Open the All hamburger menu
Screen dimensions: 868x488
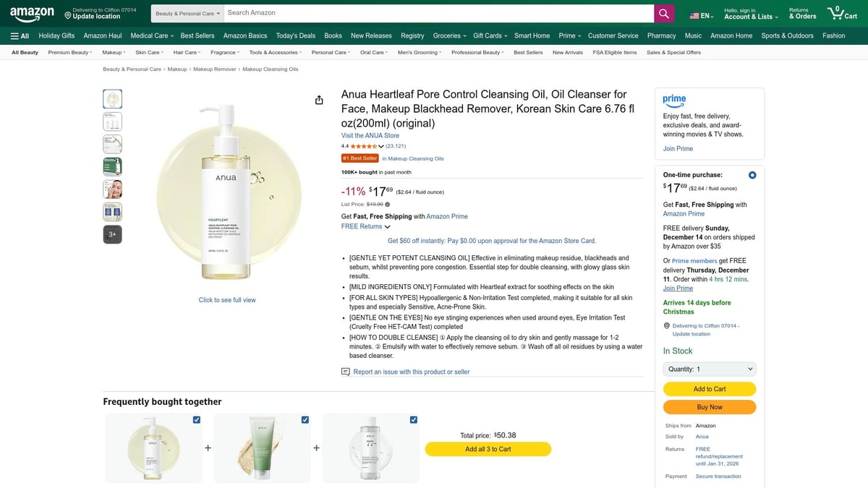[x=16, y=35]
